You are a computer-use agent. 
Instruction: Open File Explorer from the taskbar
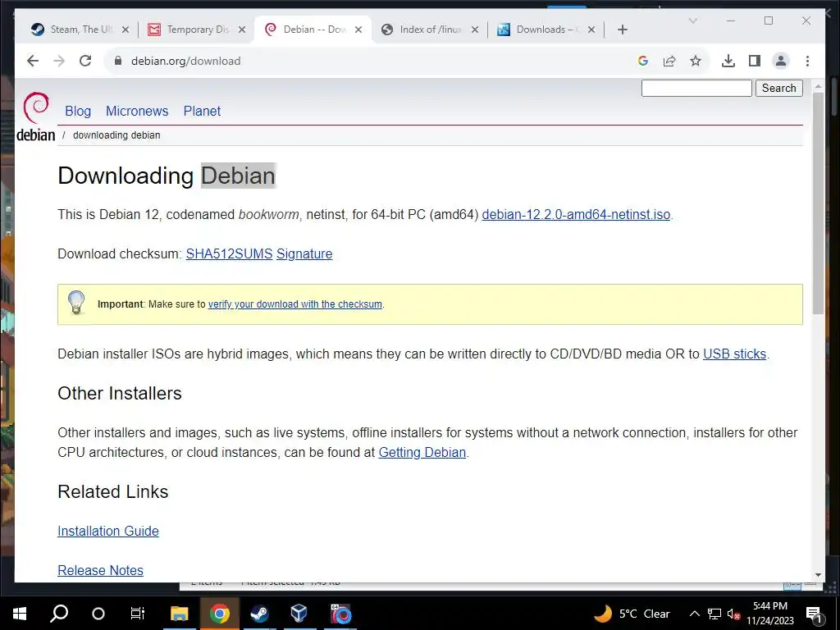click(180, 614)
